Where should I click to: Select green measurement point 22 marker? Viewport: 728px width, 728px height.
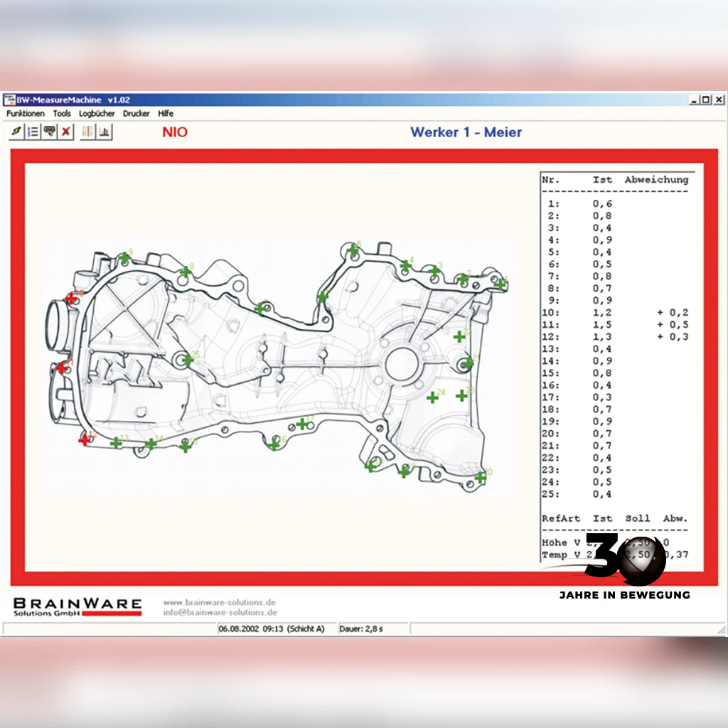tap(459, 336)
